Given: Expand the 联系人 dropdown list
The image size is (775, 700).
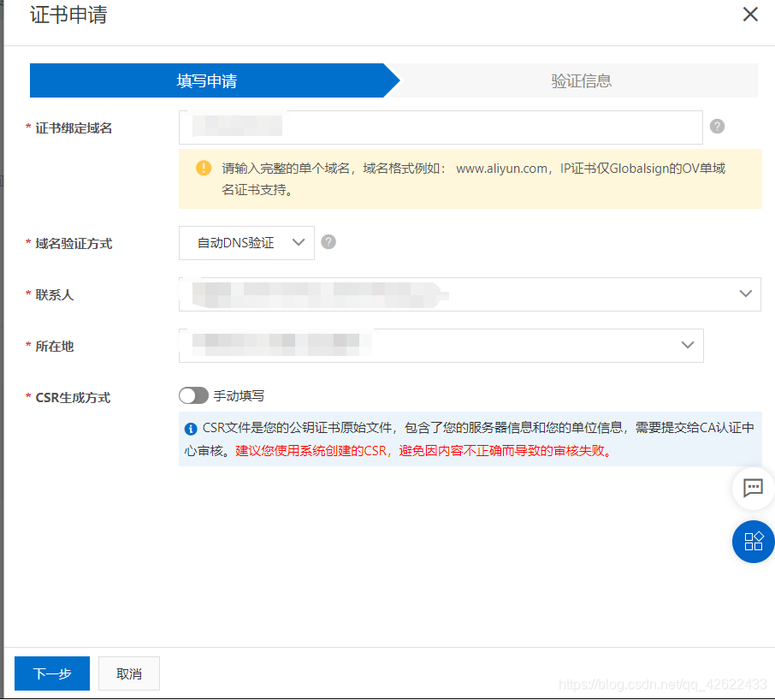Looking at the screenshot, I should tap(470, 294).
